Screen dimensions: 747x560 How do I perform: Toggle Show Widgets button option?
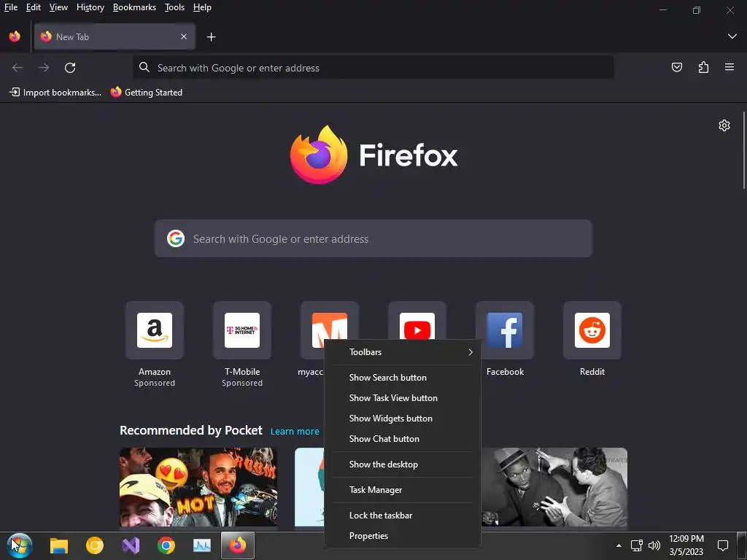point(403,419)
